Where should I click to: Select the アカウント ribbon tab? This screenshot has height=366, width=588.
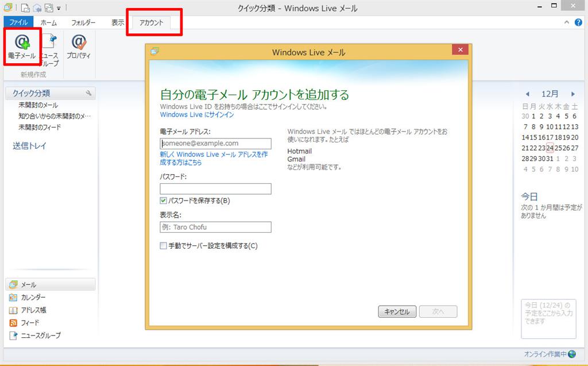152,22
